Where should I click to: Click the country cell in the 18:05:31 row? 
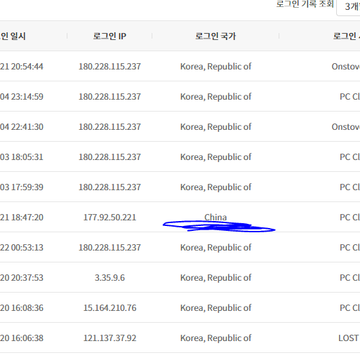(x=216, y=157)
